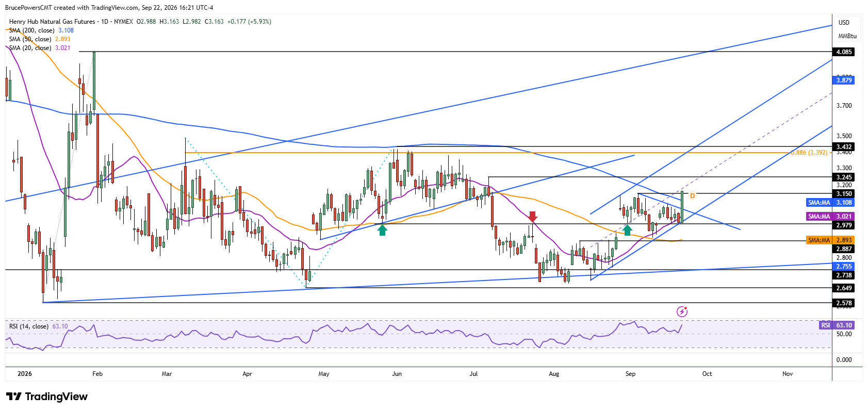Click the 3.500 price scale tick
This screenshot has height=412, width=868.
click(844, 136)
